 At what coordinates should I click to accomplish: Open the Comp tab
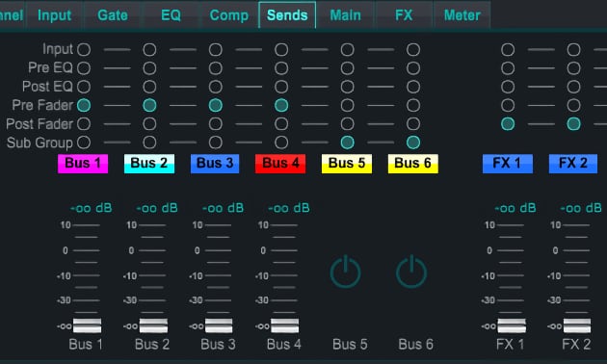(x=228, y=15)
